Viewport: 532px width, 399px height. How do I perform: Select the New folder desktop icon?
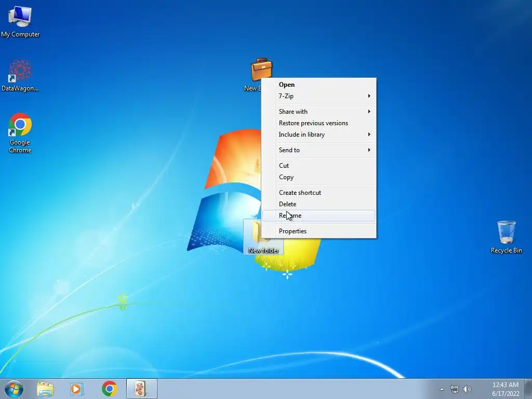(x=263, y=237)
